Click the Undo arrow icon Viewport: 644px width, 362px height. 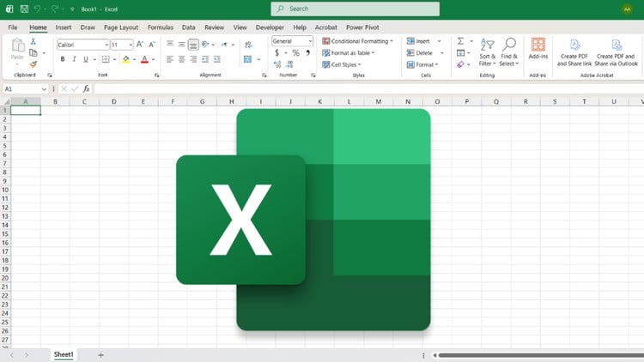tap(38, 9)
